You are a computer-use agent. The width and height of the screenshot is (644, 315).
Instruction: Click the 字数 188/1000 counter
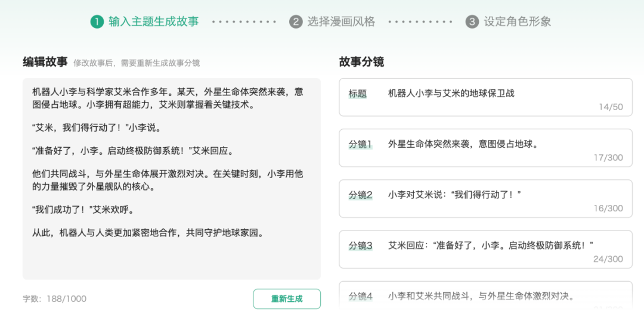coord(54,299)
